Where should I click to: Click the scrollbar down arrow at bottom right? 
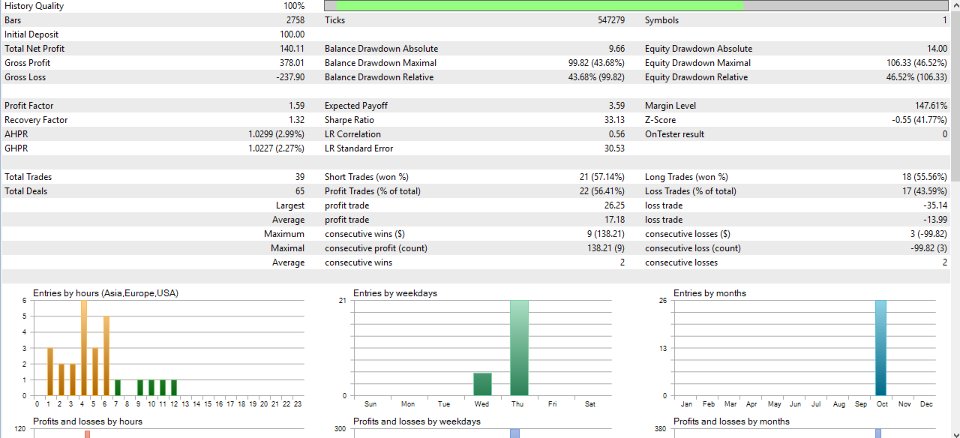point(954,433)
